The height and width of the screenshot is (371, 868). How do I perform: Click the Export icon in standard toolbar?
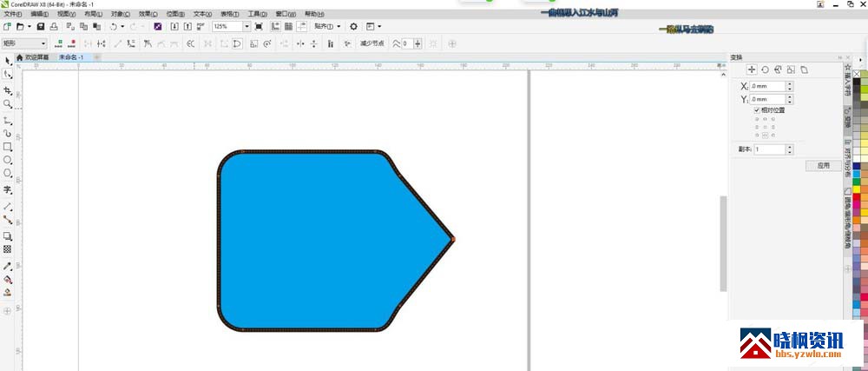[187, 26]
